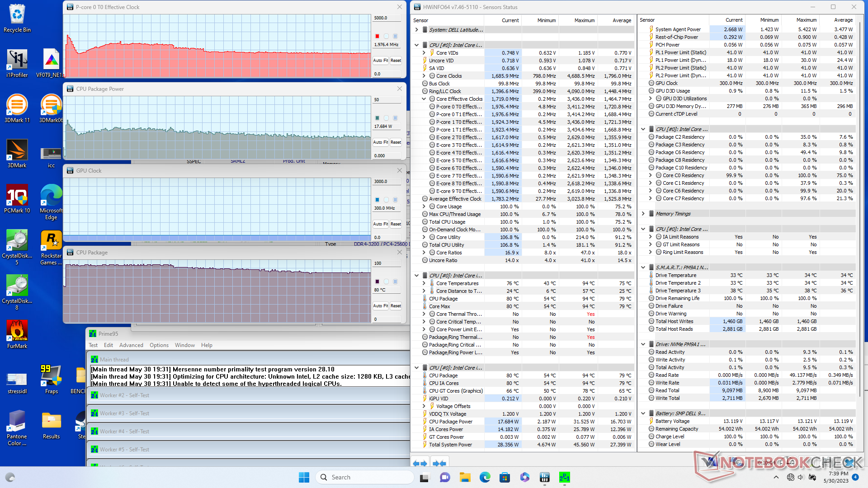This screenshot has height=488, width=868.
Task: Expand the Memory Timings section
Action: (x=643, y=214)
